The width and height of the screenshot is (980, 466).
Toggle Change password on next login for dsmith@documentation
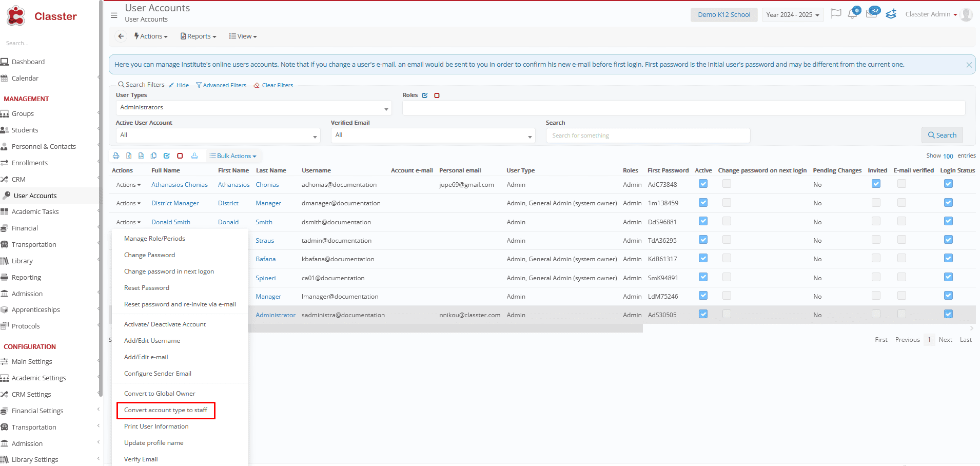pos(727,221)
